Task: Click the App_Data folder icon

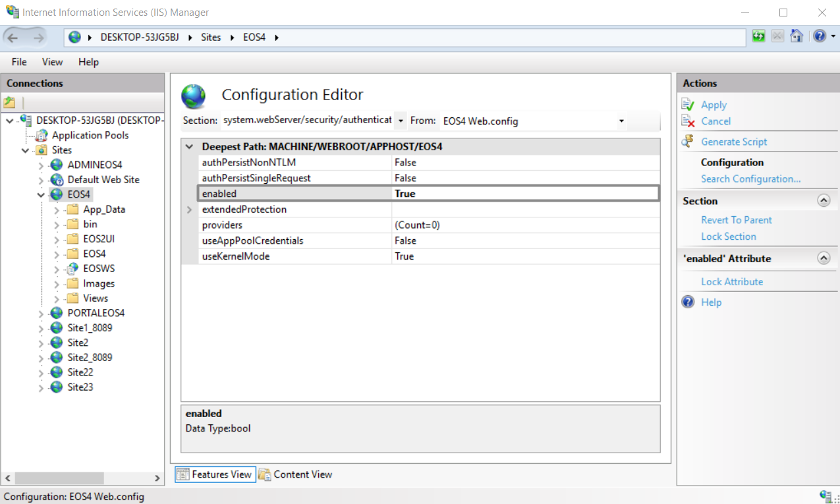Action: pos(72,210)
